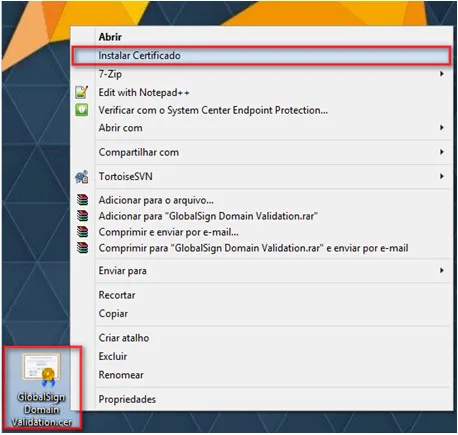
Task: Open the TortoiseSVN menu entry
Action: point(262,176)
